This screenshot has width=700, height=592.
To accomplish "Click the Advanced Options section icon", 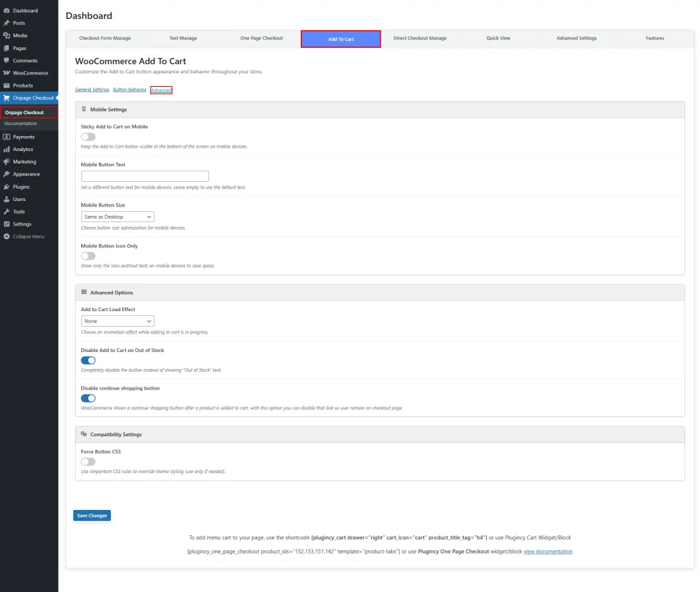I will [x=84, y=292].
